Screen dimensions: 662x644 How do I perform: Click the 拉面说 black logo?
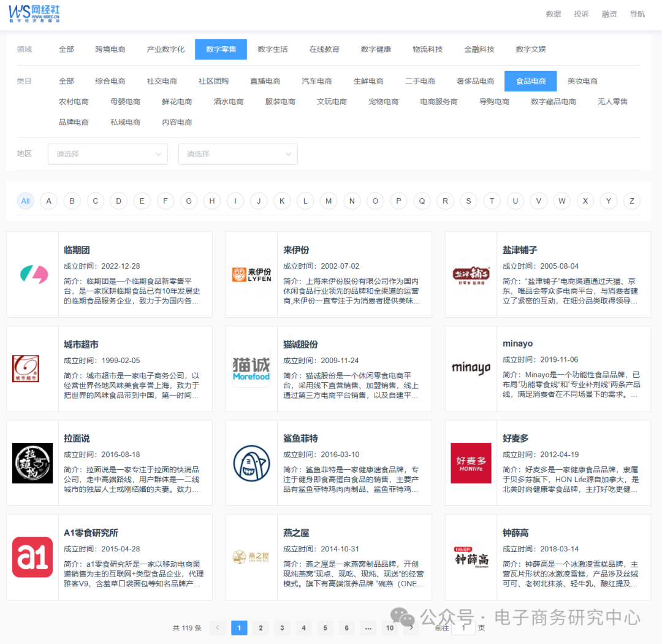click(x=32, y=462)
